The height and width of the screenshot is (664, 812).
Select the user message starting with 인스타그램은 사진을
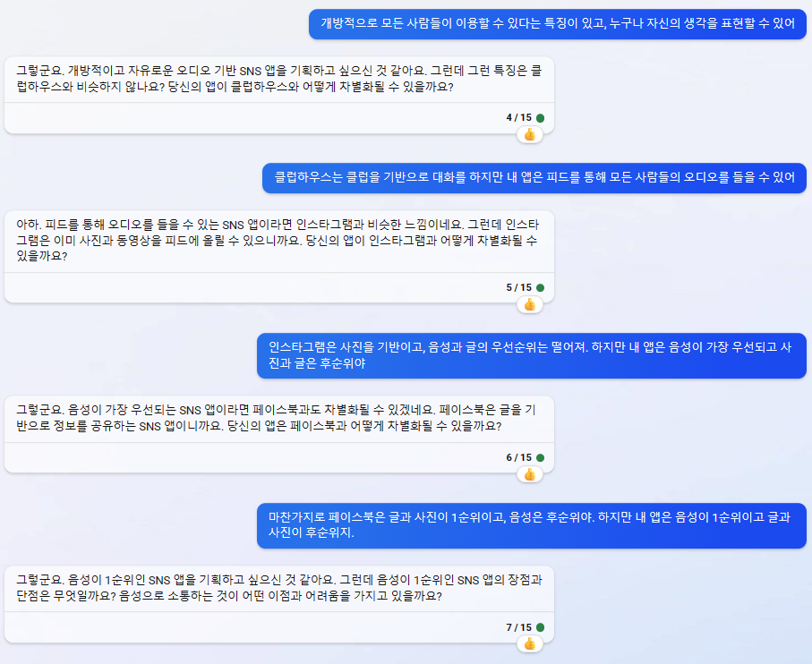[x=532, y=355]
